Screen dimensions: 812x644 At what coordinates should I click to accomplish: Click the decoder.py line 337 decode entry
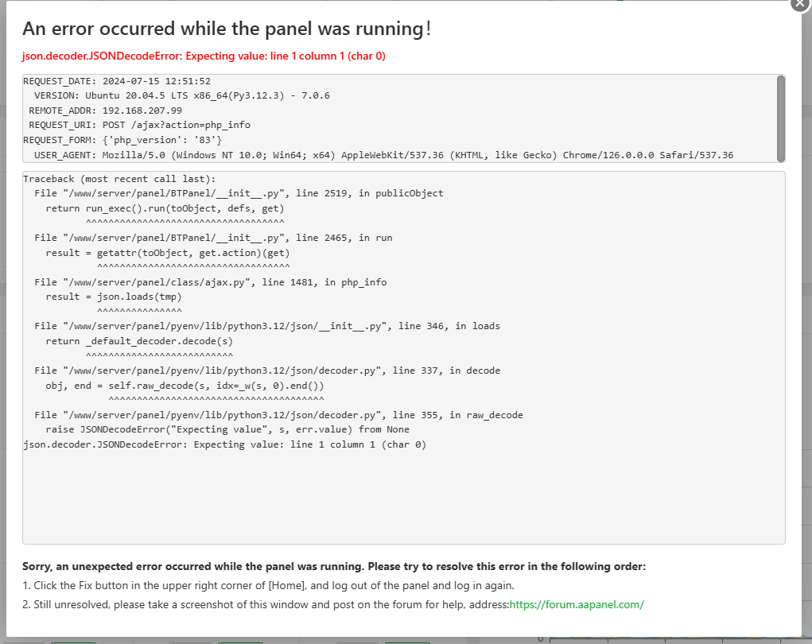click(267, 370)
